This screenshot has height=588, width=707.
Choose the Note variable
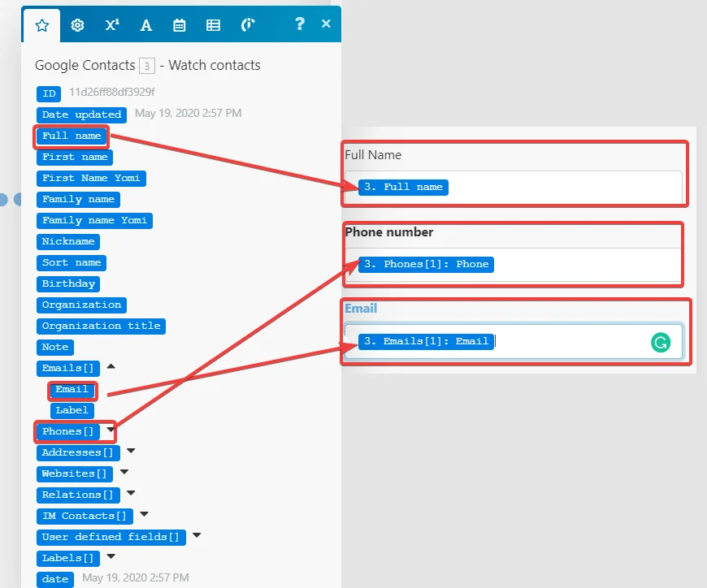point(55,348)
